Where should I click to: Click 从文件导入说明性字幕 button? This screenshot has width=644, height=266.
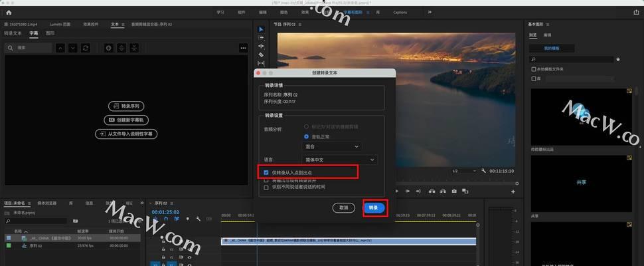click(x=126, y=134)
